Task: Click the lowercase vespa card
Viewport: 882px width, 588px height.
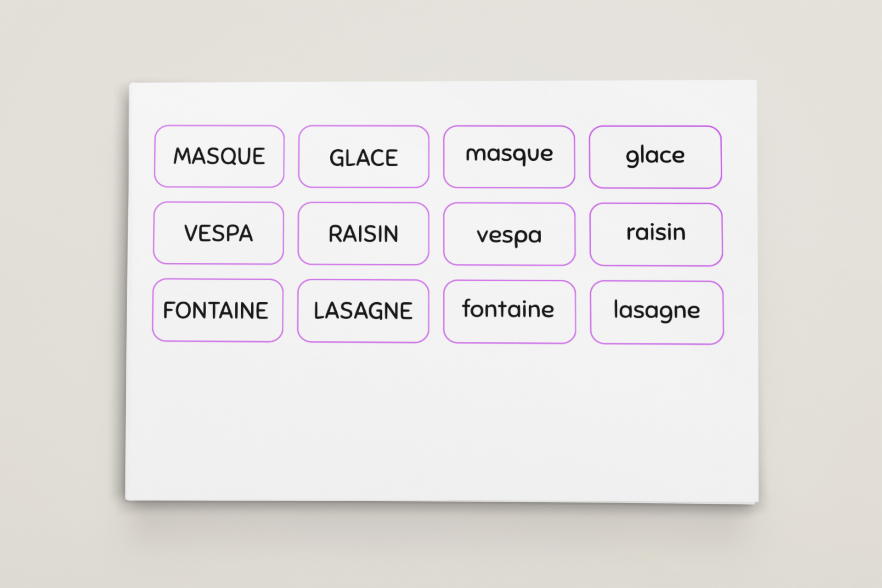Action: [509, 234]
